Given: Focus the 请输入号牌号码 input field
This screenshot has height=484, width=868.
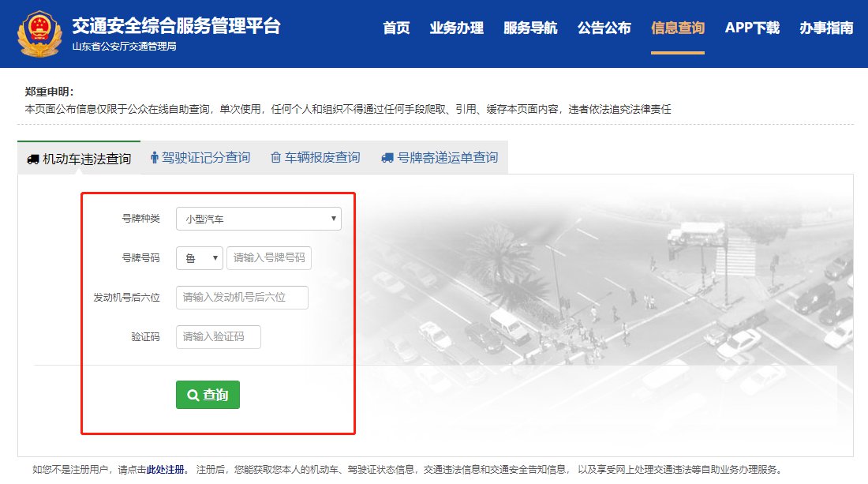Looking at the screenshot, I should point(269,258).
